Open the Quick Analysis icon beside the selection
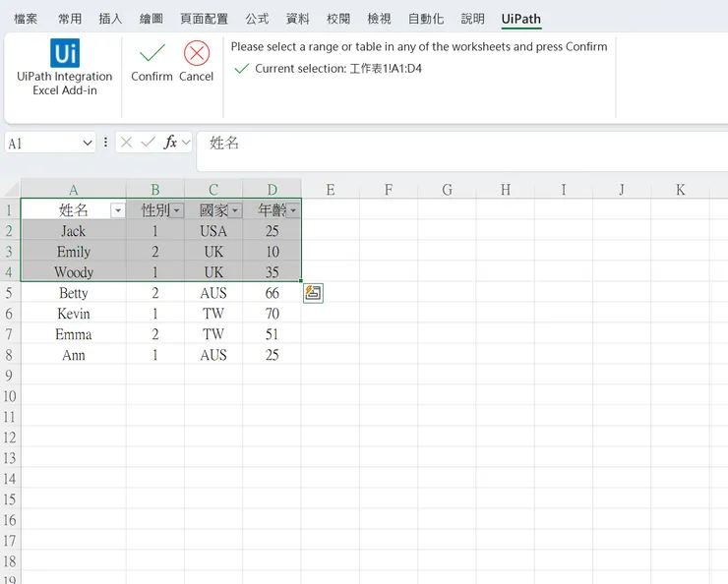This screenshot has height=584, width=728. (x=314, y=293)
